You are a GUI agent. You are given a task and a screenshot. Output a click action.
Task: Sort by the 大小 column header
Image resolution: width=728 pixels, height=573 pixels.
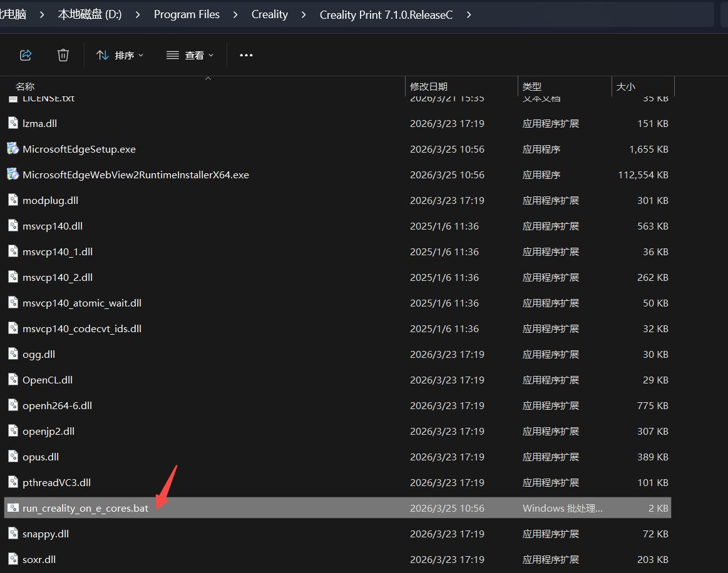click(625, 86)
